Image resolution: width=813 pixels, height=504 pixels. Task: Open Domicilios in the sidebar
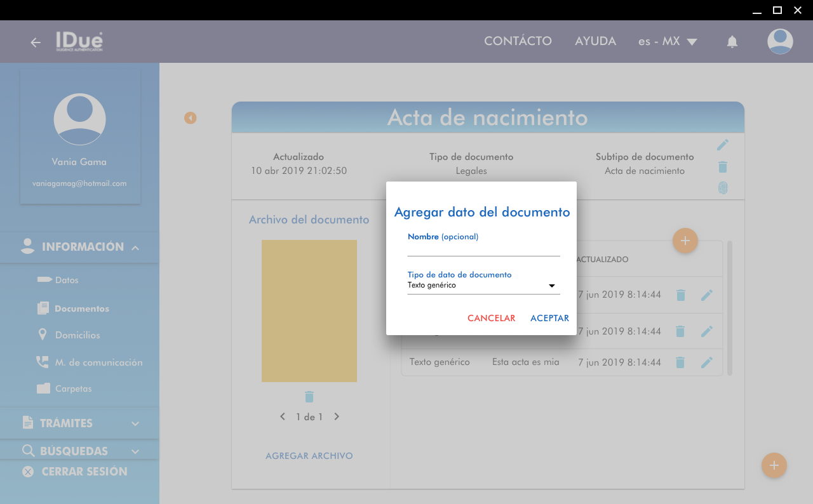[x=77, y=335]
